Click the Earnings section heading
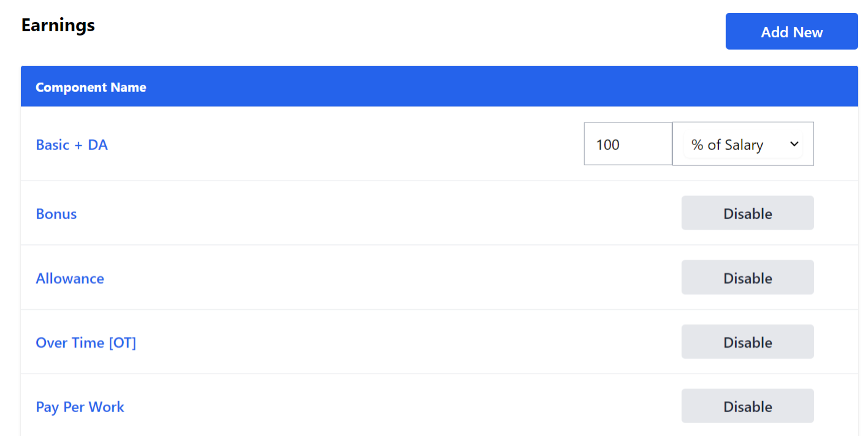This screenshot has width=868, height=436. pyautogui.click(x=58, y=26)
